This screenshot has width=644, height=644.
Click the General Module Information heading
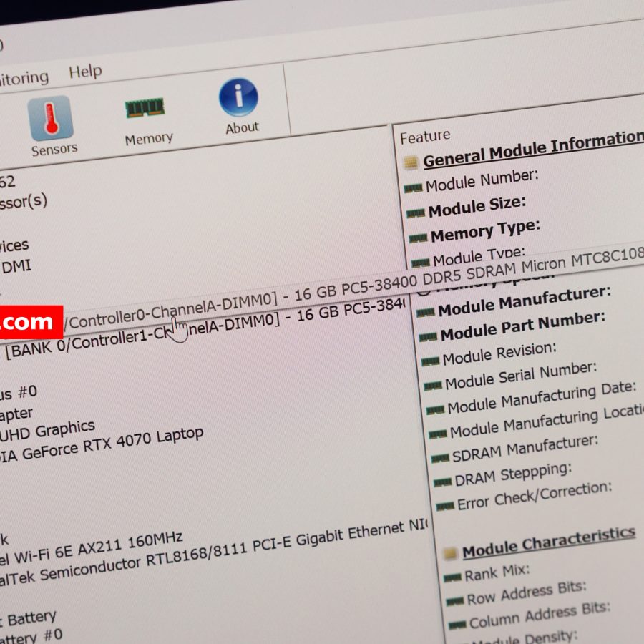[533, 150]
